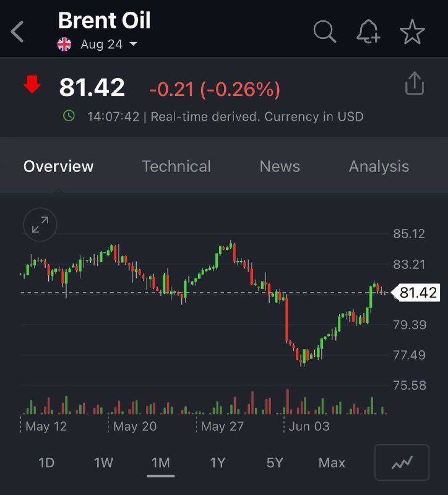Screen dimensions: 448x495
Task: Tap the green clock icon
Action: pos(69,116)
